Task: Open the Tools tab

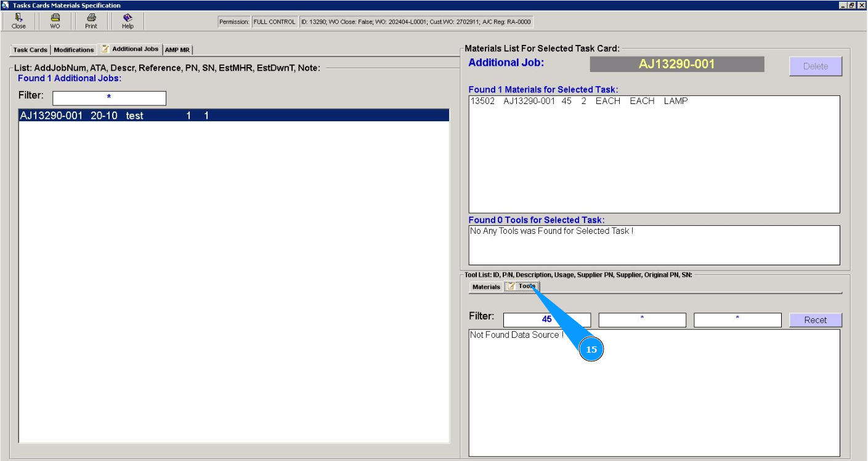Action: (x=522, y=286)
